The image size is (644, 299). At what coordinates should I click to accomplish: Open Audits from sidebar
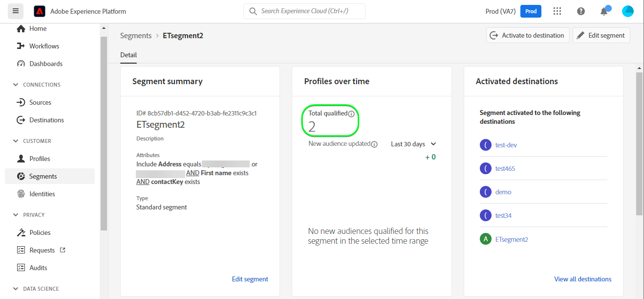38,268
